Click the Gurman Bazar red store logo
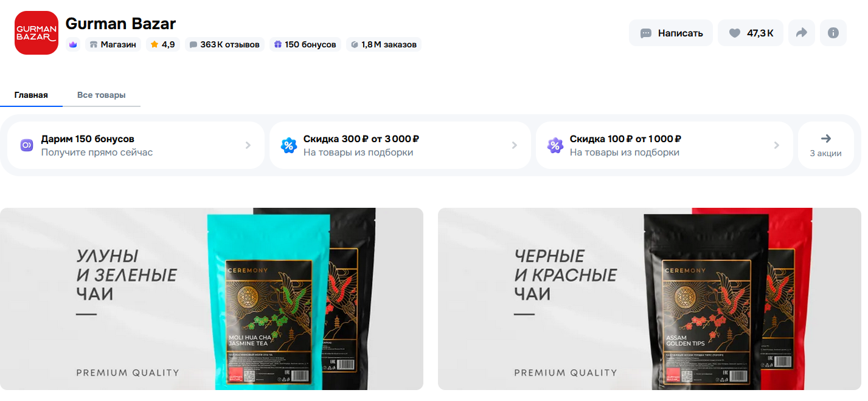This screenshot has width=868, height=401. [x=36, y=33]
